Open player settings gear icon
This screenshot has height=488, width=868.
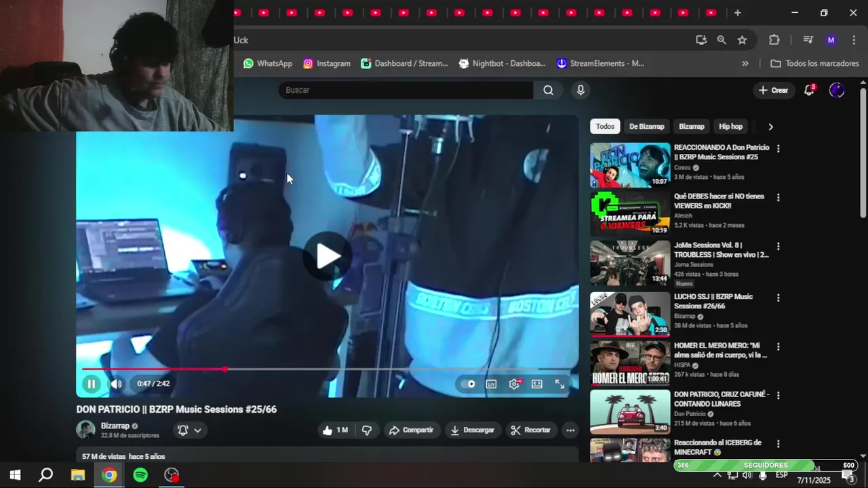[515, 384]
